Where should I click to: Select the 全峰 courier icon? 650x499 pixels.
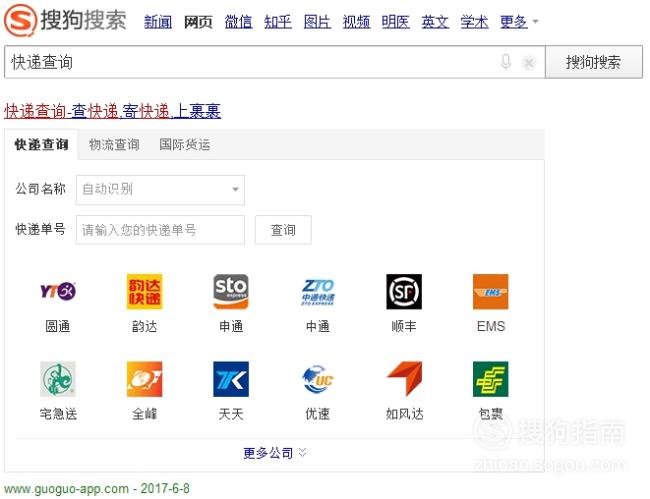(x=144, y=379)
